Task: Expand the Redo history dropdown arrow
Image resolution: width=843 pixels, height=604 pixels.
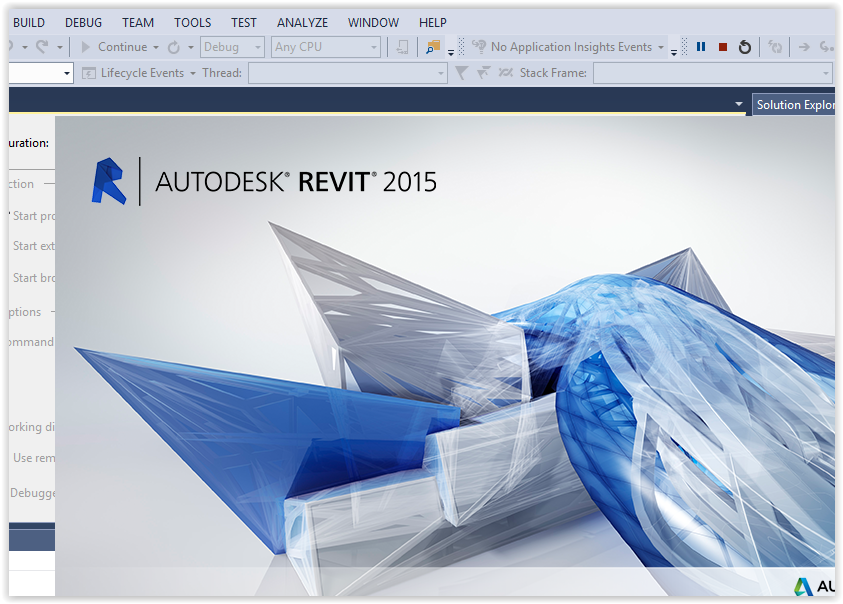Action: pyautogui.click(x=60, y=47)
